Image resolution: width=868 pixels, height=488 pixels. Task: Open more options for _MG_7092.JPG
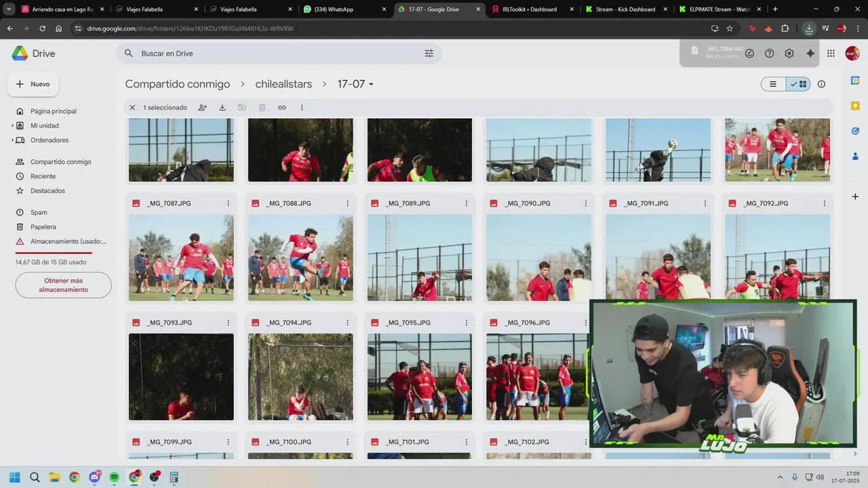tap(825, 203)
